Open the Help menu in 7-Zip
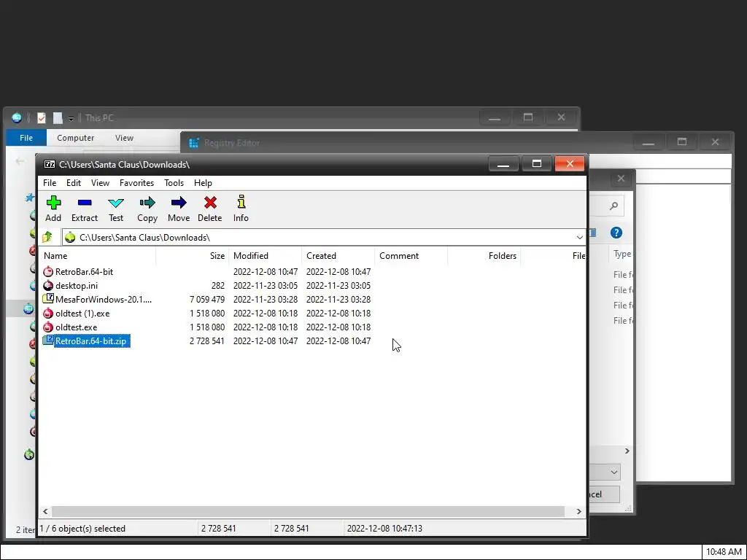747x560 pixels. (x=203, y=183)
